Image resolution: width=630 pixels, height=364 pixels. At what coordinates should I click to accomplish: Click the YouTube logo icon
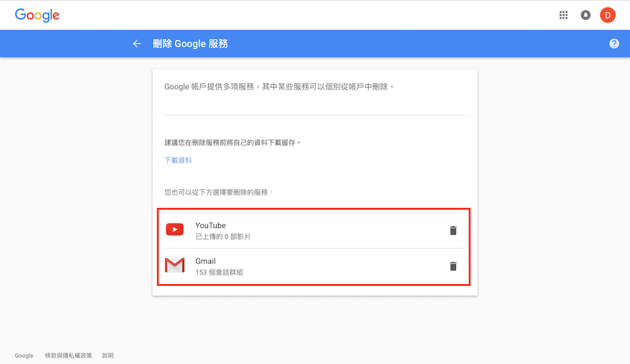(175, 229)
